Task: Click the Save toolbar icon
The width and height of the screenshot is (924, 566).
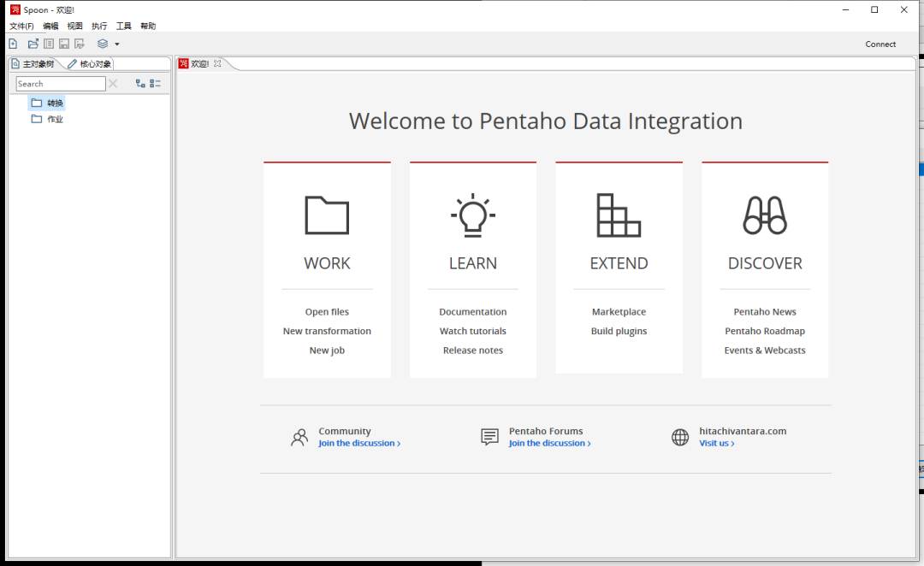Action: pyautogui.click(x=64, y=44)
